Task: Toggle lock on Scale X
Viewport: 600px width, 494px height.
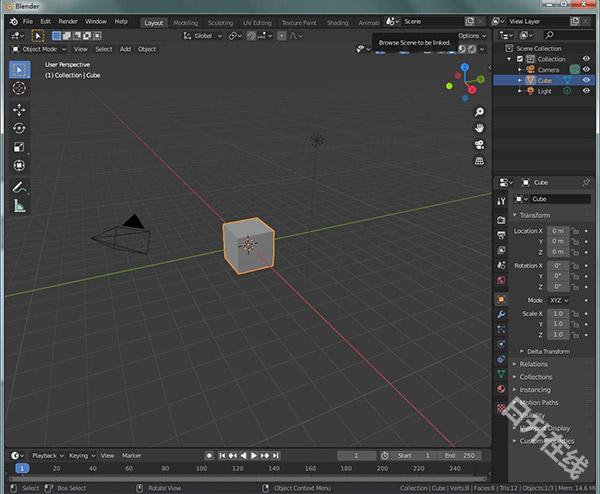Action: coord(575,314)
